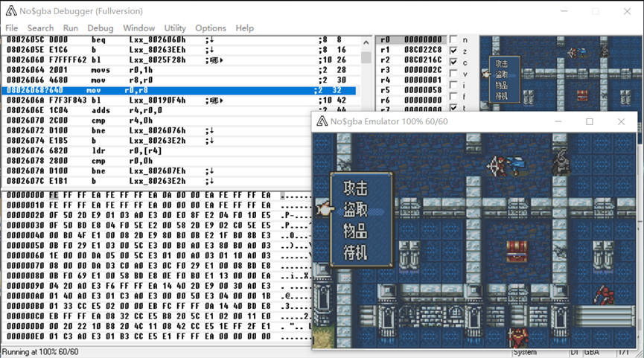Click the 攻击 option in emulator game menu
The image size is (644, 358).
355,188
